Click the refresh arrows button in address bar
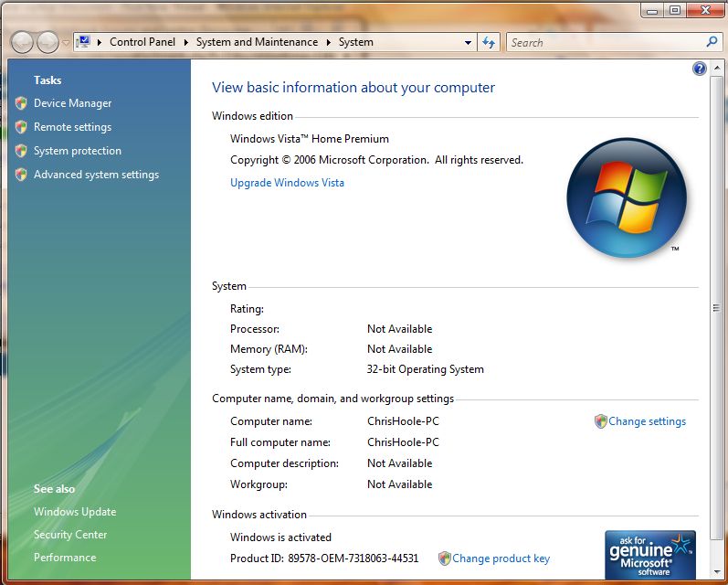This screenshot has height=585, width=728. point(489,42)
